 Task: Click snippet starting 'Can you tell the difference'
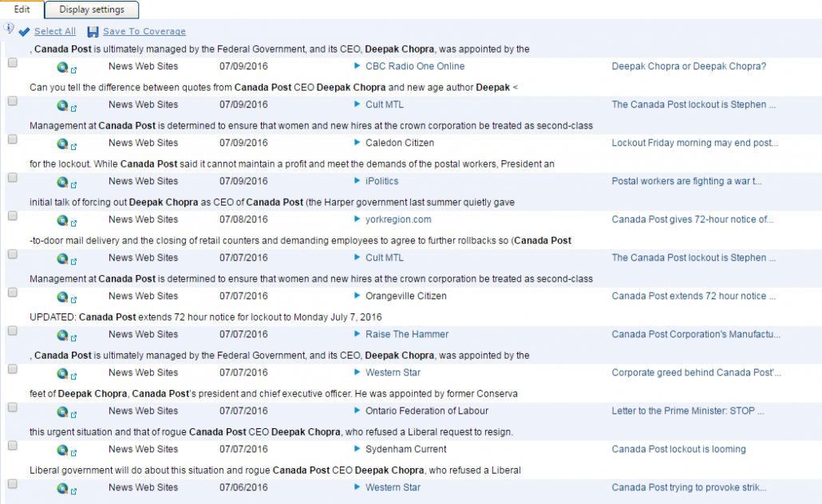coord(274,87)
